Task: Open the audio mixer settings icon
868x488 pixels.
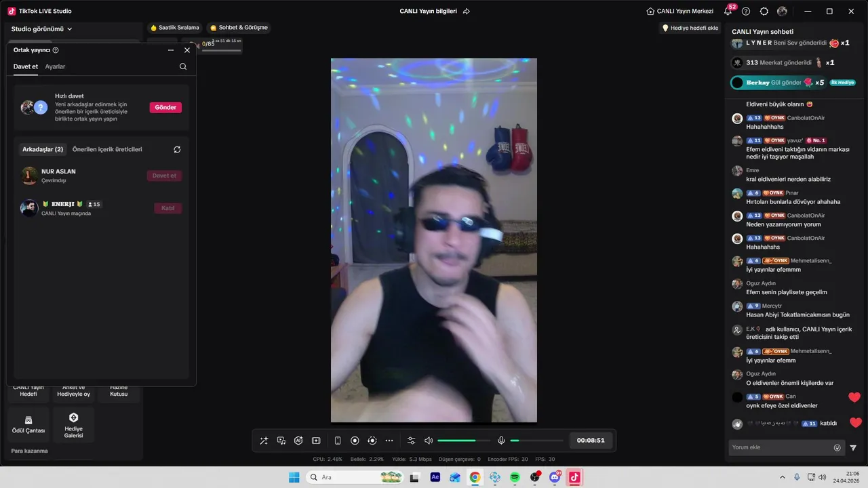Action: pos(411,441)
